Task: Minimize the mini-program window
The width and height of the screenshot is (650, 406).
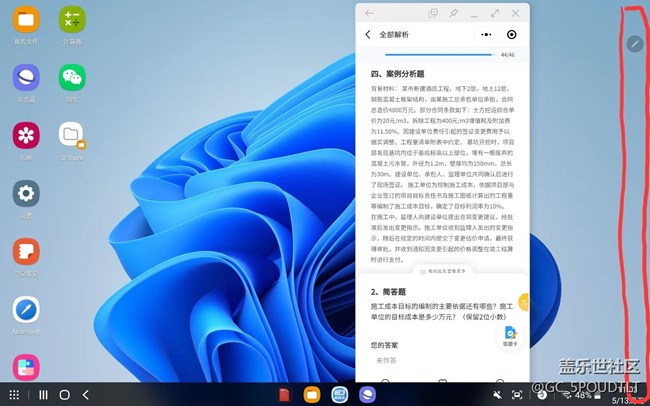Action: click(474, 15)
